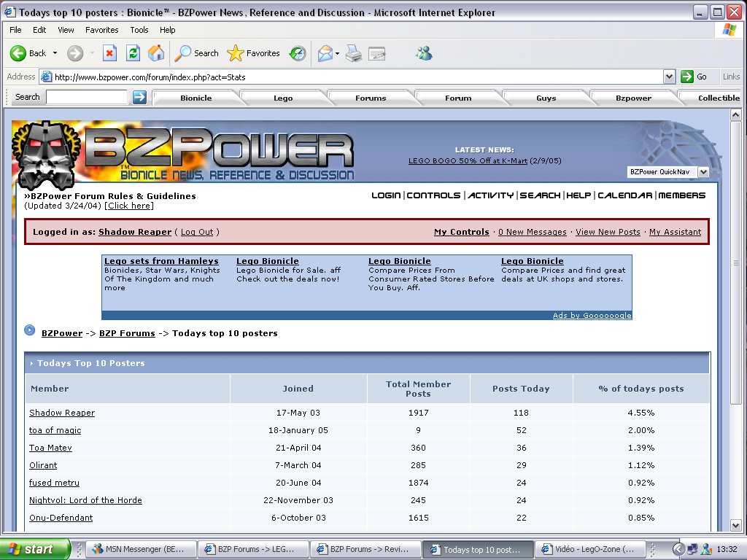
Task: Open the Mail button dropdown arrow
Action: click(x=337, y=53)
